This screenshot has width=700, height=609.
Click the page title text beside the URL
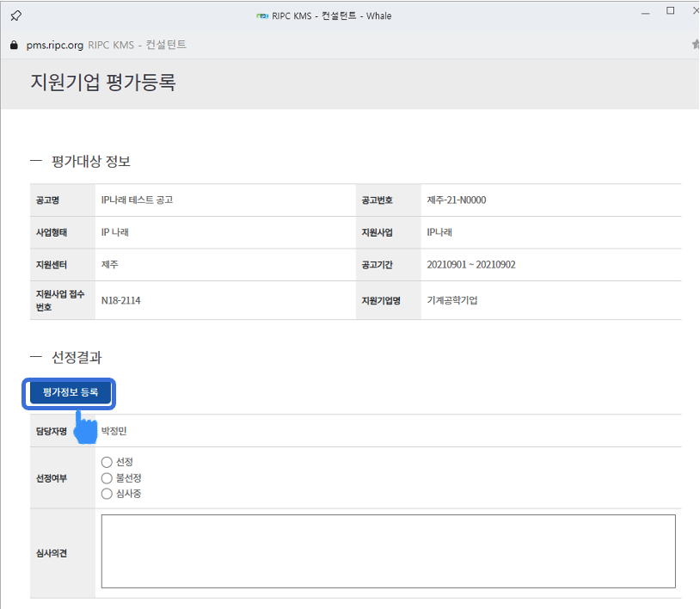(137, 45)
